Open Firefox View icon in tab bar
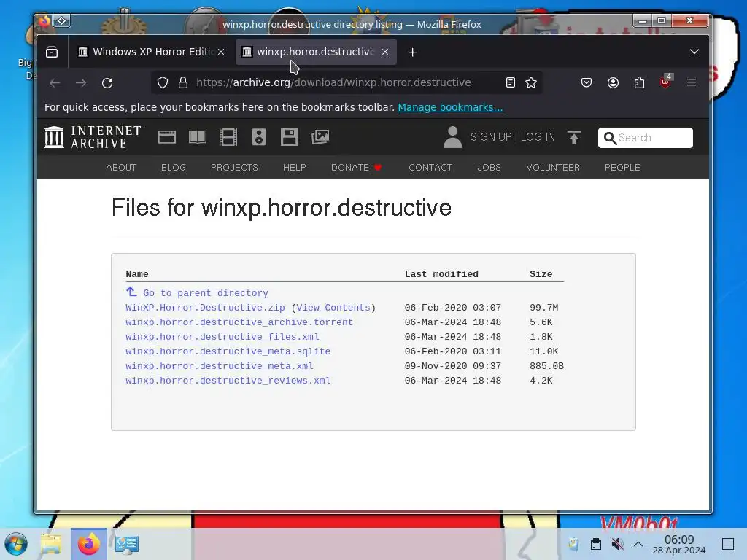The image size is (747, 560). coord(52,52)
